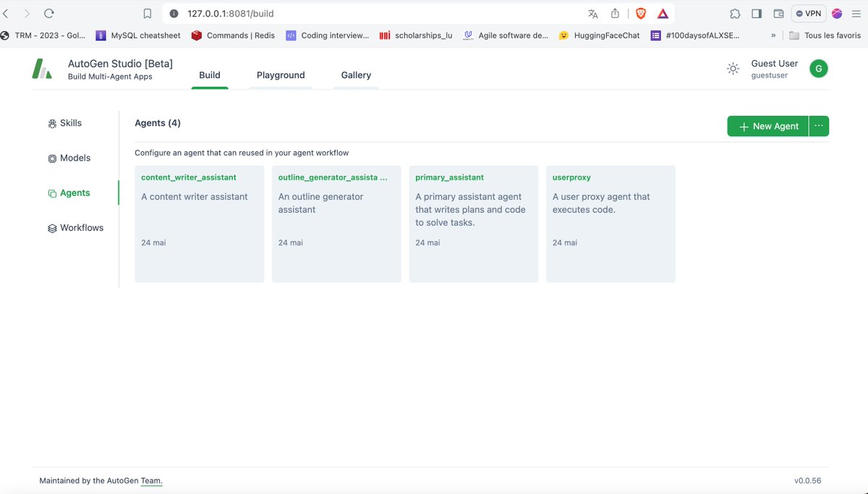The height and width of the screenshot is (494, 868).
Task: Go to the Skills sidebar item
Action: (64, 123)
